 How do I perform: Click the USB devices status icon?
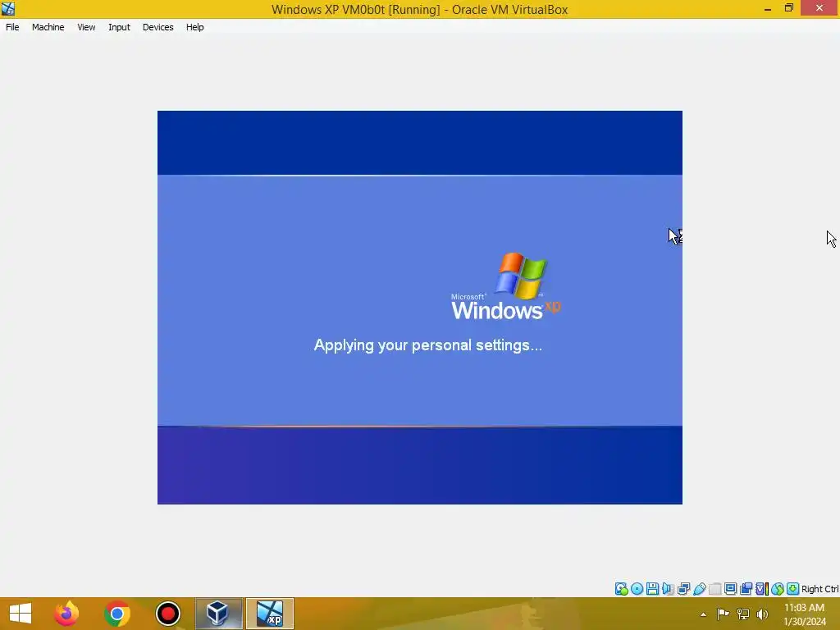700,589
